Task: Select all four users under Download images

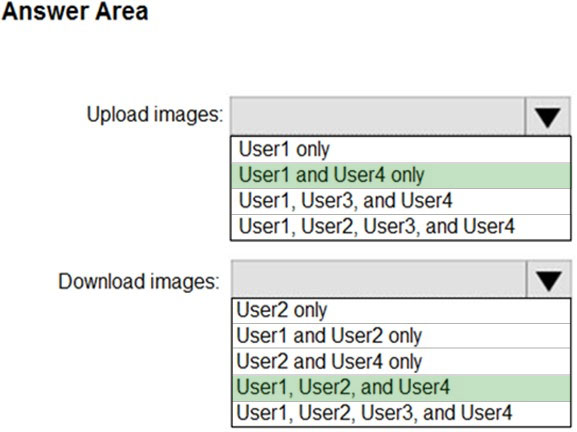Action: (x=401, y=413)
